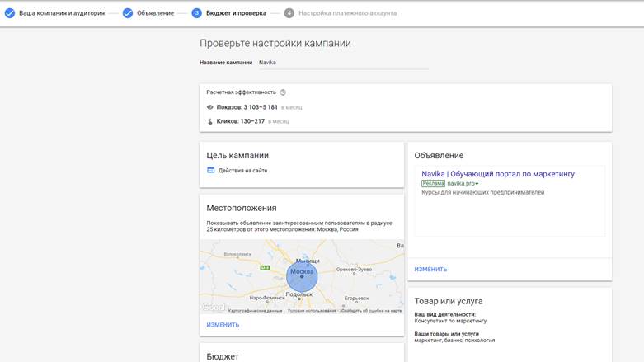Open the "Настройка платежного аккаунта" step

347,13
